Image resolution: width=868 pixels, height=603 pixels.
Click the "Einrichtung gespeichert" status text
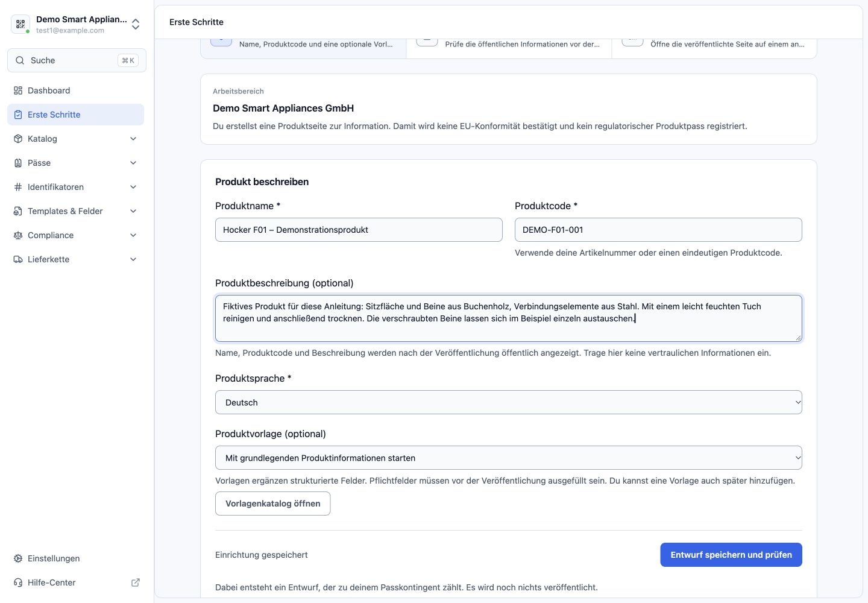262,555
